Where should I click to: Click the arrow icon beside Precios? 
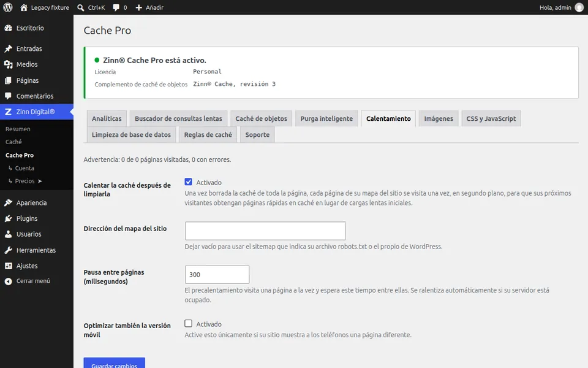(40, 181)
